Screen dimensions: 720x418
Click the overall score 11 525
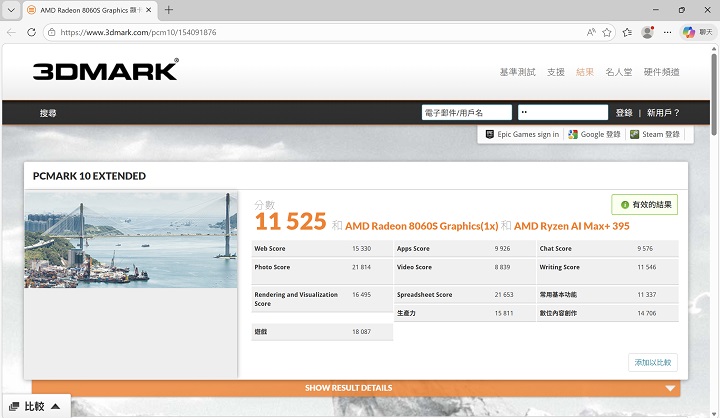coord(291,222)
